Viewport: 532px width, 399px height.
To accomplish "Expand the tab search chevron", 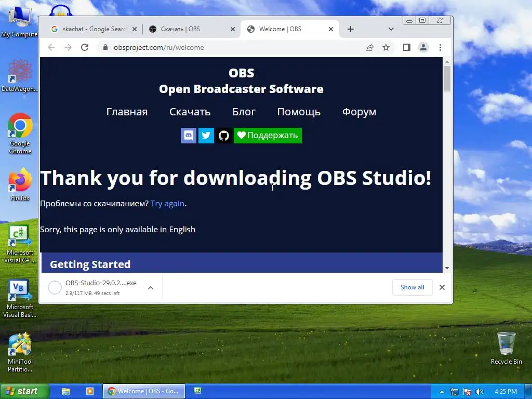I will (x=391, y=29).
